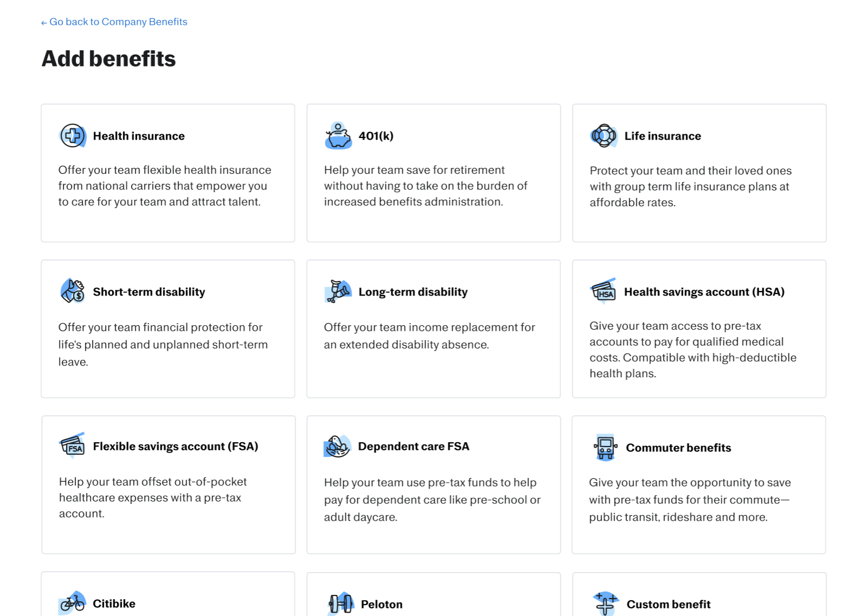The height and width of the screenshot is (616, 849).
Task: Go back to Company Benefits link
Action: (x=114, y=22)
